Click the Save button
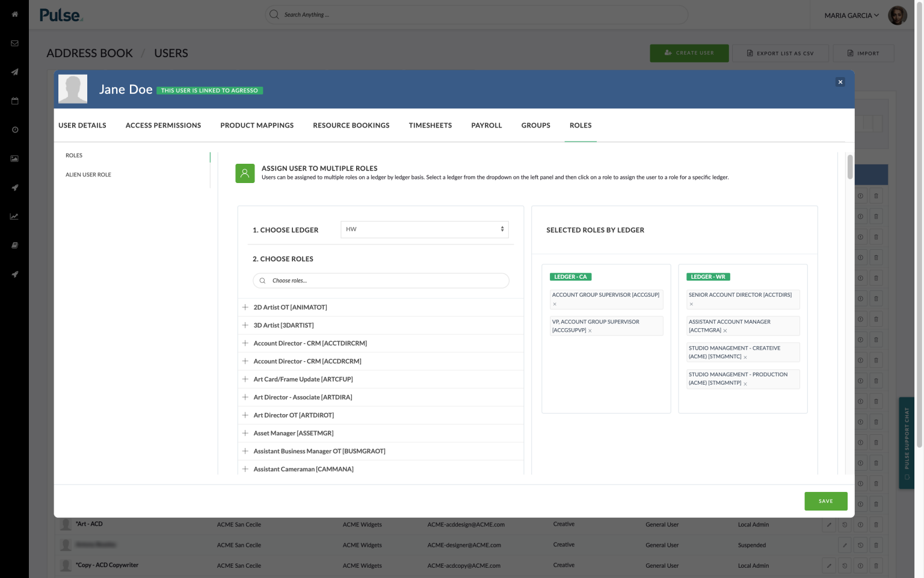924x578 pixels. coord(825,501)
